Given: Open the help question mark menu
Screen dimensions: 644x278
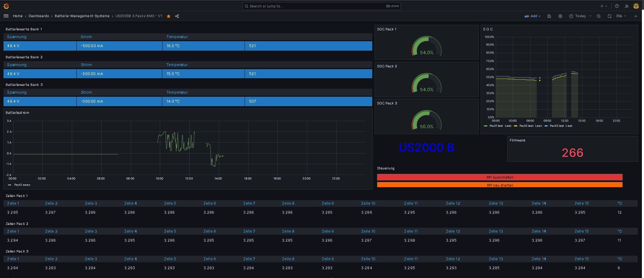Looking at the screenshot, I should [x=617, y=6].
